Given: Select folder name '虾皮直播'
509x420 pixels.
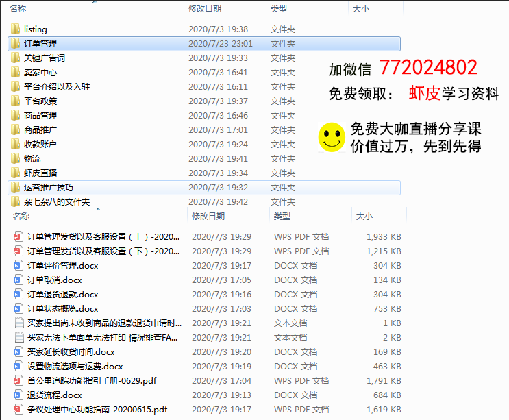Looking at the screenshot, I should point(40,173).
